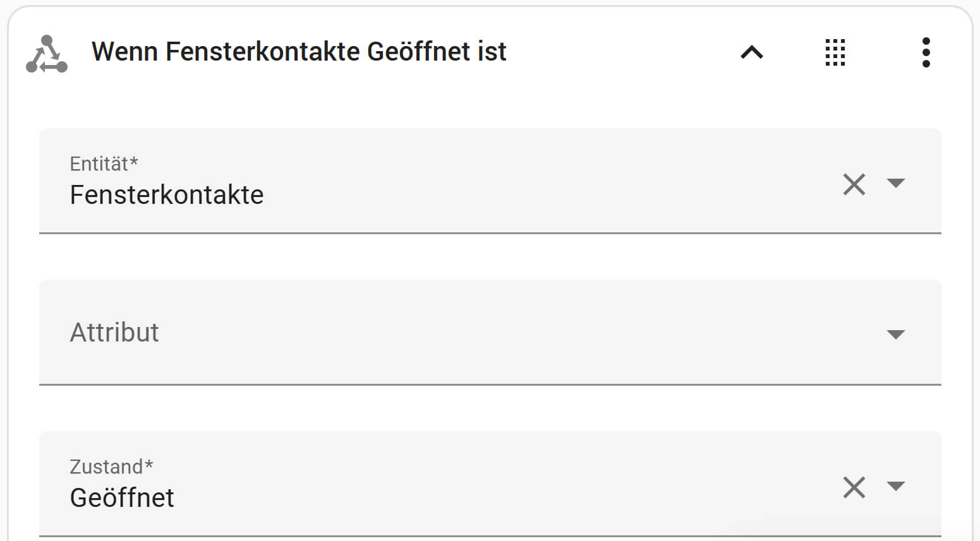This screenshot has width=980, height=541.
Task: Clear the Fensterkontakte entity selection
Action: [x=854, y=184]
